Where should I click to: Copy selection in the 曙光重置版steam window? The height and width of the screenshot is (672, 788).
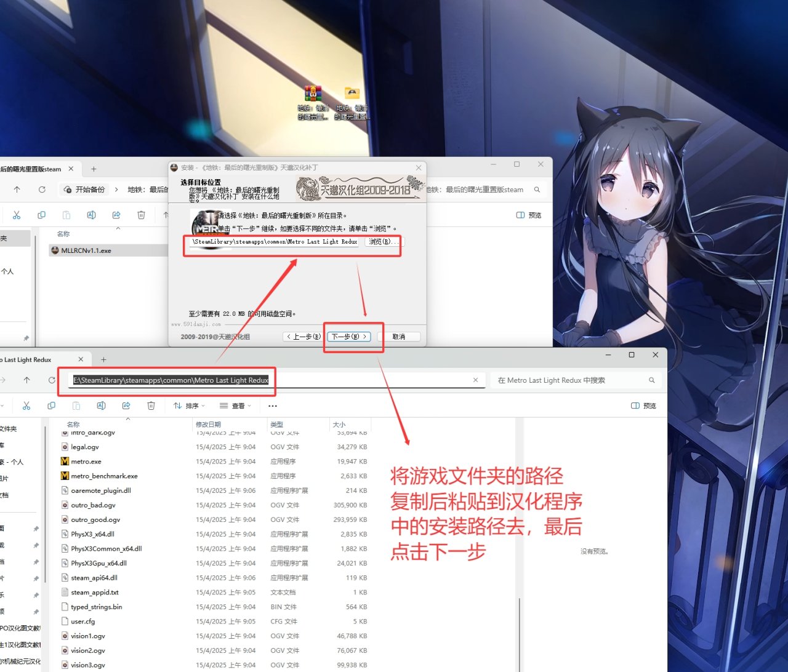click(41, 215)
